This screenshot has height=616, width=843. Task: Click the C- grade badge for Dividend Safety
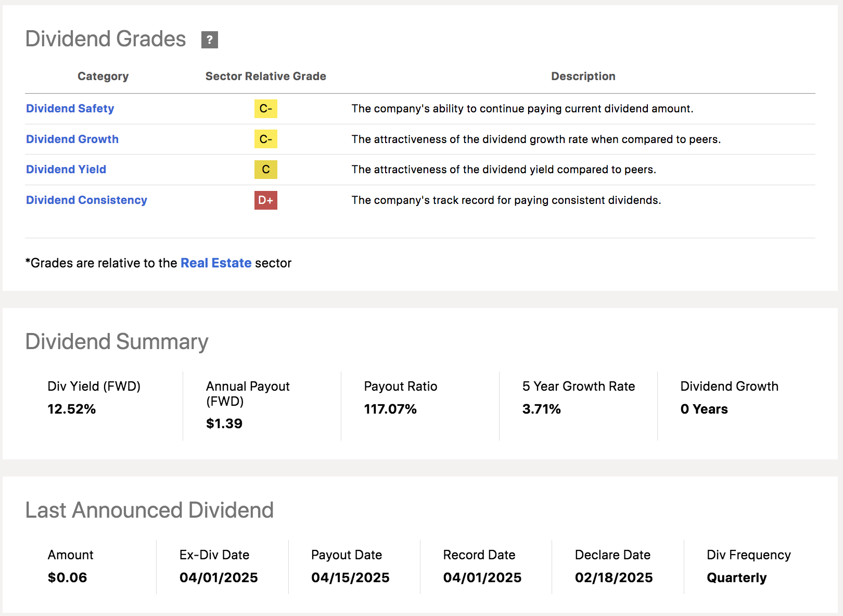265,109
